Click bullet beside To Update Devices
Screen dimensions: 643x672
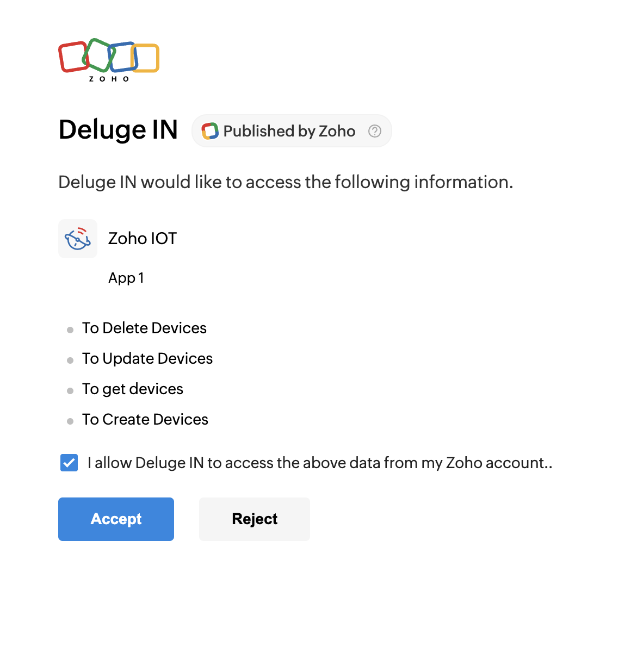pyautogui.click(x=70, y=360)
